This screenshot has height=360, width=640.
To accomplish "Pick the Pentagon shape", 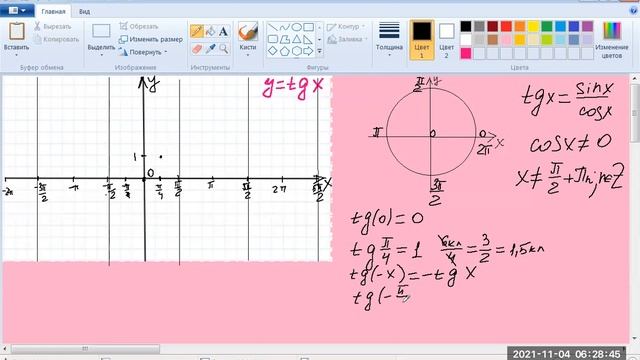I will pos(285,51).
